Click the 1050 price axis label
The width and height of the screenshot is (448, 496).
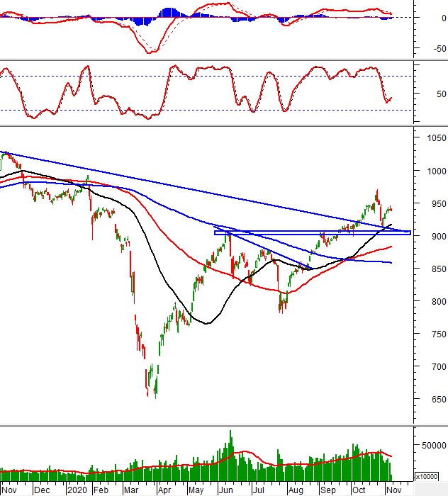coord(432,138)
